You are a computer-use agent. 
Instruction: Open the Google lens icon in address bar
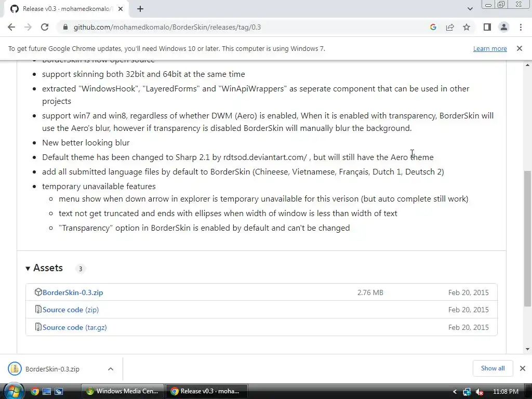click(x=433, y=27)
